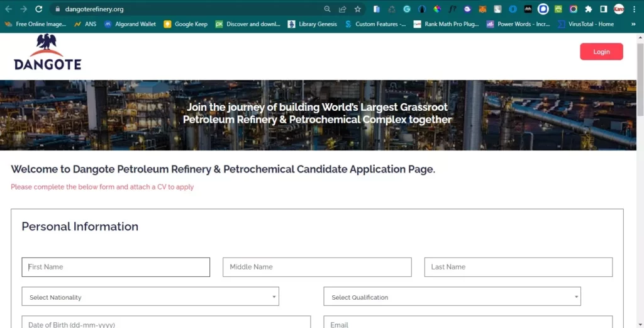Open the Extensions puzzle-piece menu
This screenshot has width=644, height=328.
[x=589, y=9]
